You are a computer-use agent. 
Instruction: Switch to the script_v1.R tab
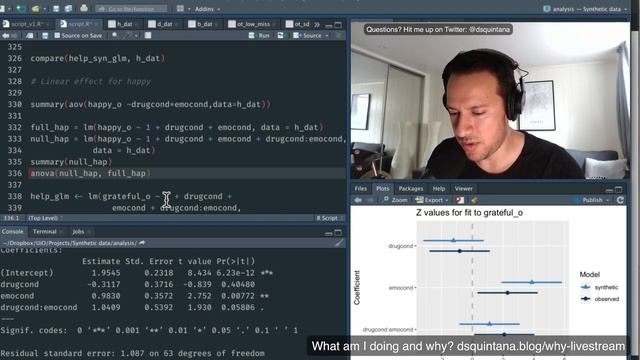coord(27,24)
